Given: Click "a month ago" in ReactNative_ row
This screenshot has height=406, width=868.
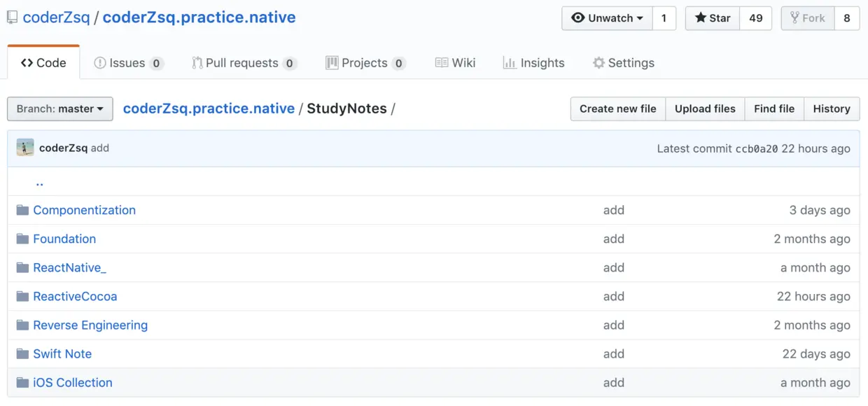Looking at the screenshot, I should 815,267.
